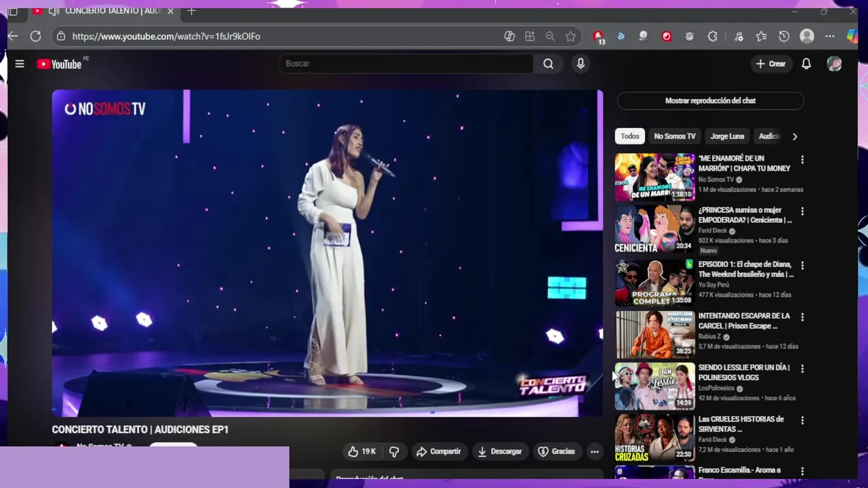Click the Crear button
Screen dimensions: 868x488
coord(771,64)
